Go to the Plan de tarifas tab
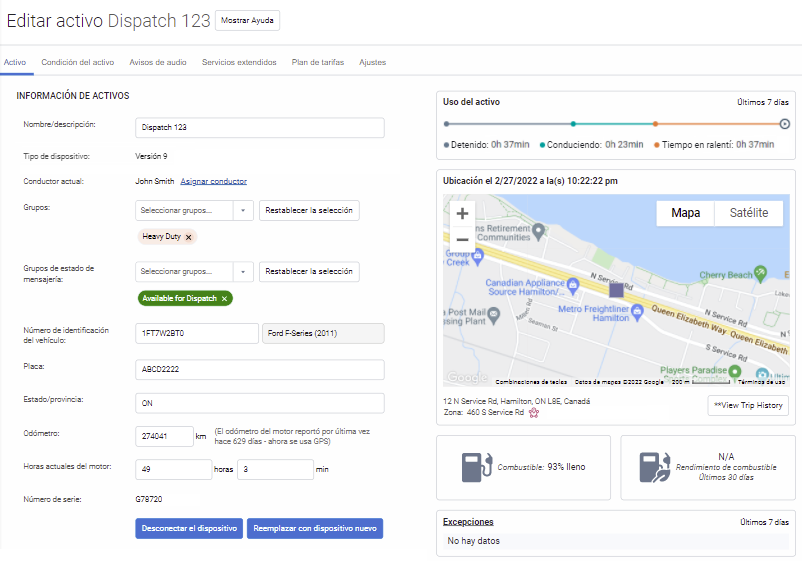The width and height of the screenshot is (802, 574). [x=317, y=62]
